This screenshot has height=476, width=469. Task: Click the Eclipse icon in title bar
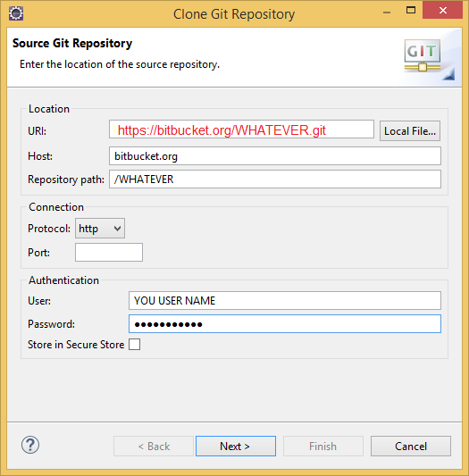(16, 13)
